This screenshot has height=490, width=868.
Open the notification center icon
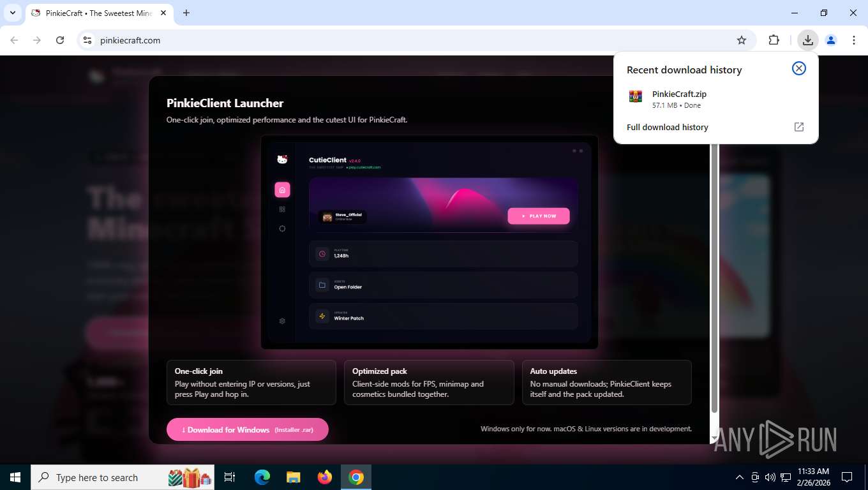(x=847, y=477)
